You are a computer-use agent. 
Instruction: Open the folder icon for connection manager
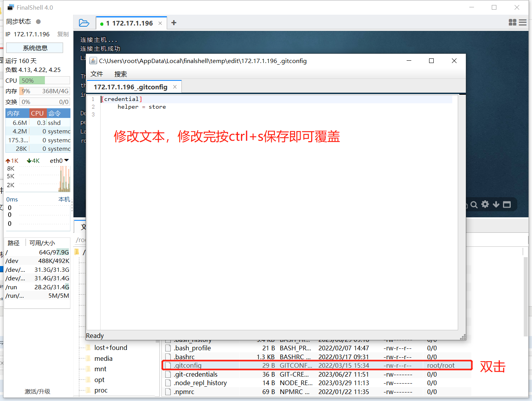tap(84, 23)
